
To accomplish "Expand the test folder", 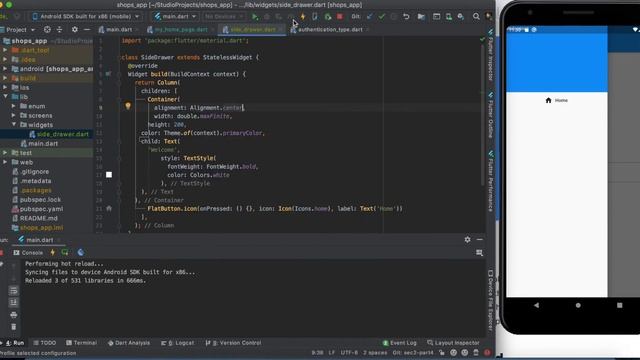I will (5, 153).
